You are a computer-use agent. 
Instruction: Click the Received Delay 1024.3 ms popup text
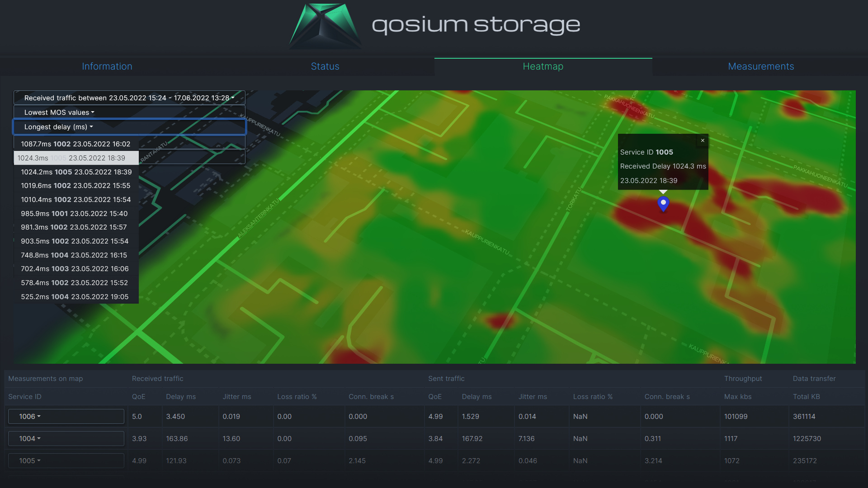click(663, 166)
